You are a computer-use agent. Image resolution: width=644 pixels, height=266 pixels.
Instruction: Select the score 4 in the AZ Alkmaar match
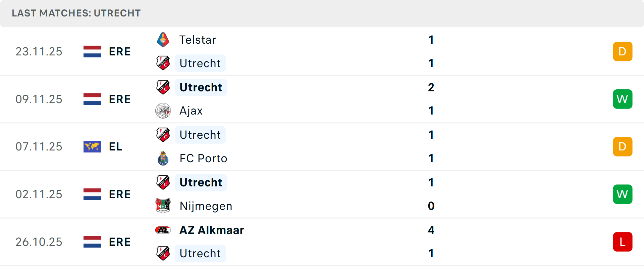click(x=431, y=230)
